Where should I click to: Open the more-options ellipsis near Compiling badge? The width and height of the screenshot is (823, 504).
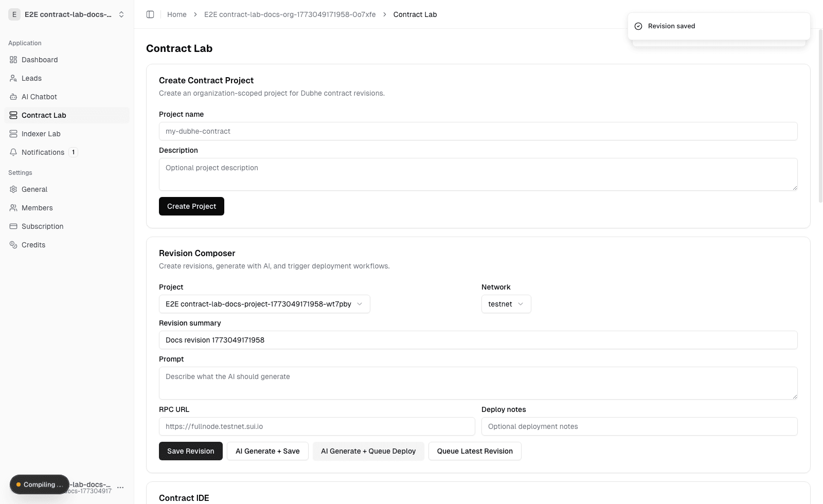point(120,488)
